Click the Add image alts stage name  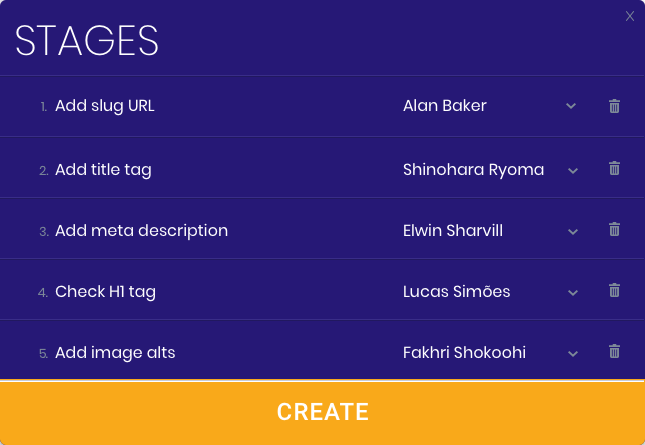[x=115, y=352]
